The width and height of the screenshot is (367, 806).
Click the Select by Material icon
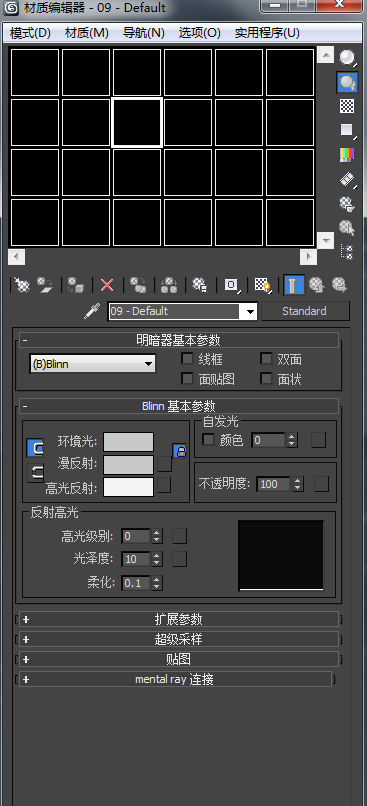[x=347, y=228]
